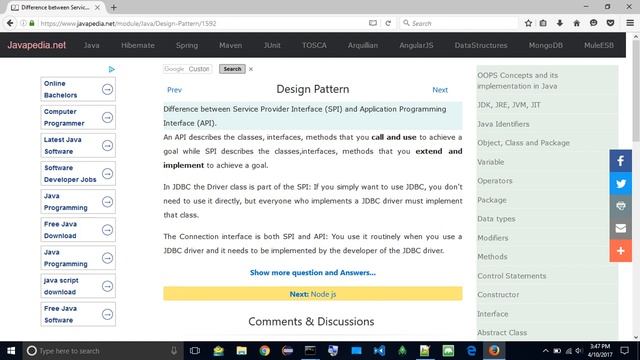640x360 pixels.
Task: Open the Java menu in navigation bar
Action: point(91,45)
